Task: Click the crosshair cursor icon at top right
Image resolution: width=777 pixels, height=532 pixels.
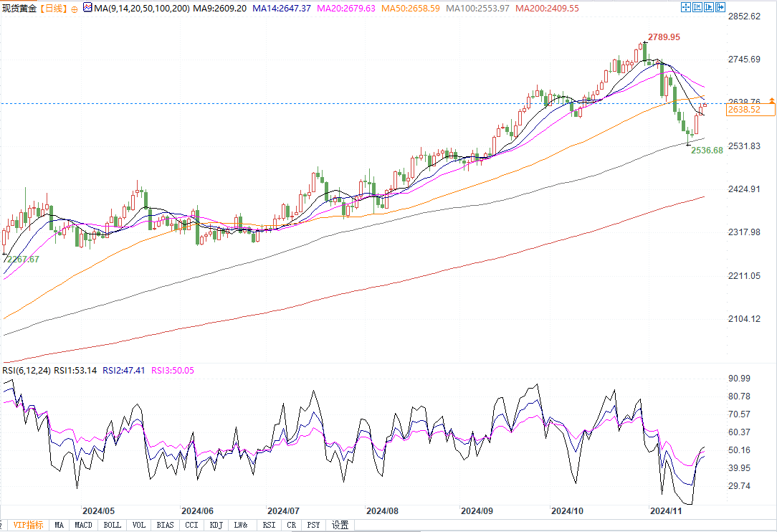Action: [x=686, y=7]
